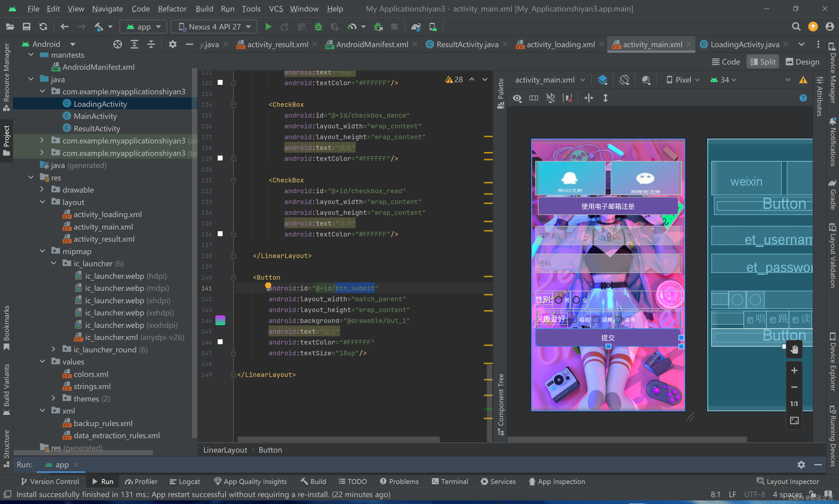Image resolution: width=839 pixels, height=504 pixels.
Task: Click the Search Everywhere magnifier icon
Action: pos(796,27)
